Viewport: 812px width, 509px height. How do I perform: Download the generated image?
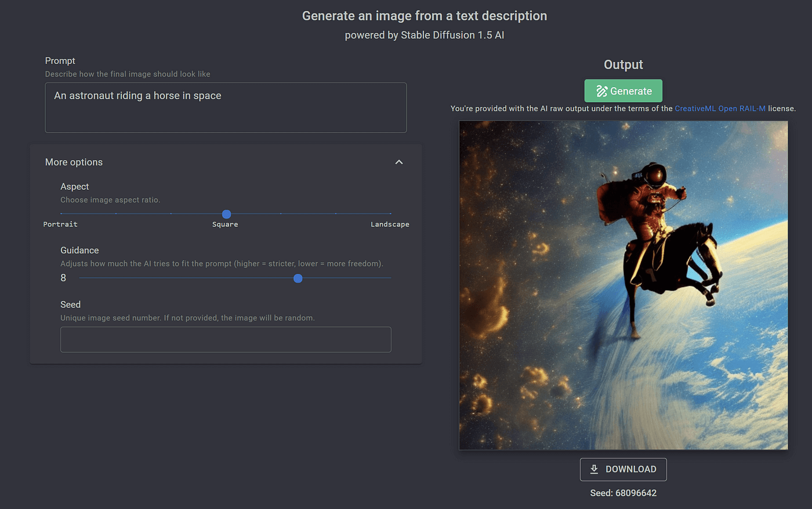pos(623,470)
